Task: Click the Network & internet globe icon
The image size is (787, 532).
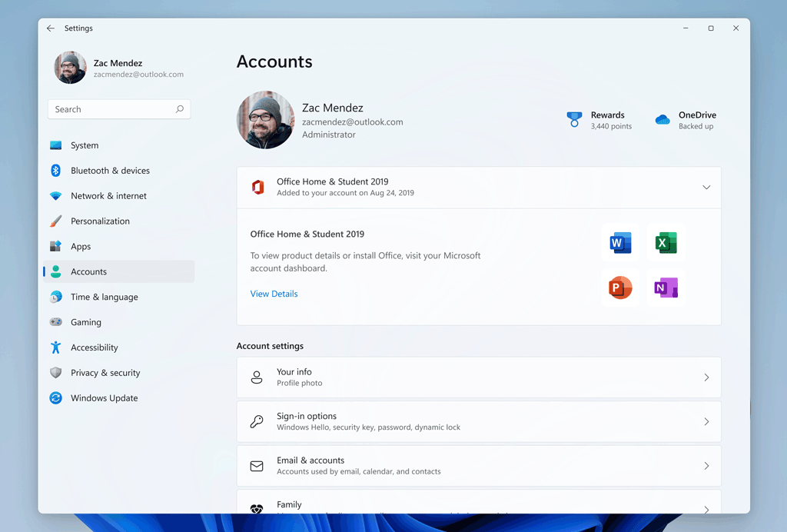Action: [56, 195]
